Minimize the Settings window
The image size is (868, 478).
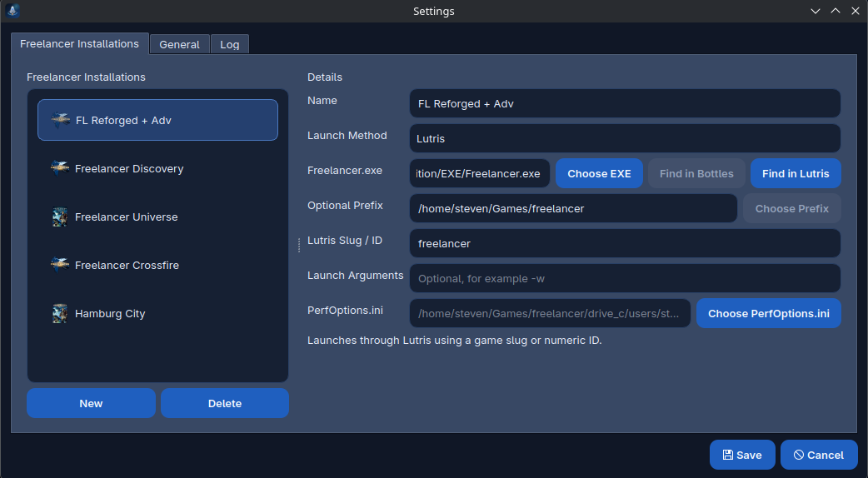(x=816, y=11)
